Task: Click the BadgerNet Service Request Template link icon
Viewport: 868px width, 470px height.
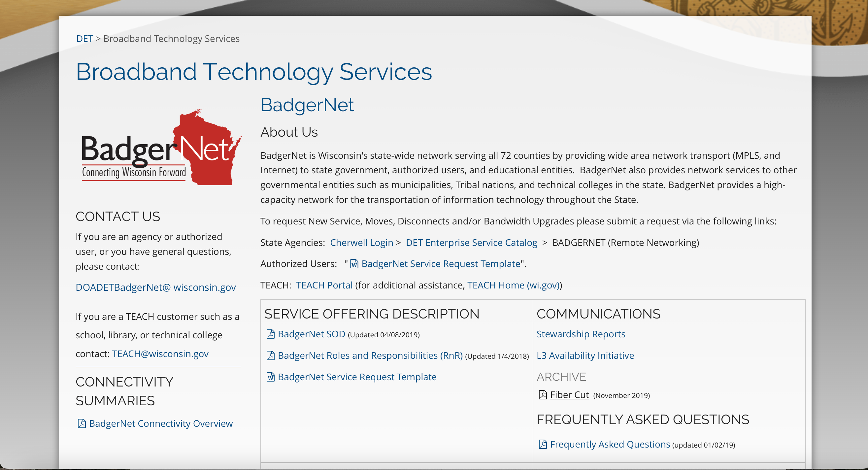Action: [355, 263]
